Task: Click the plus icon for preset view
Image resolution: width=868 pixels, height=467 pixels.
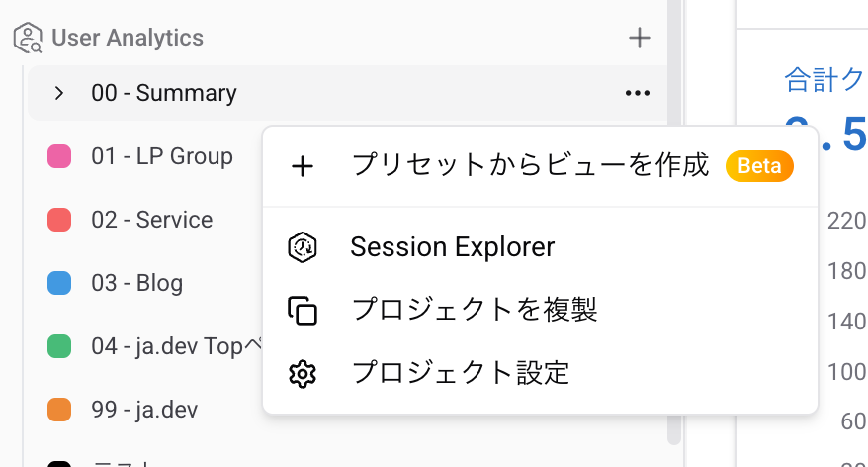Action: coord(303,166)
